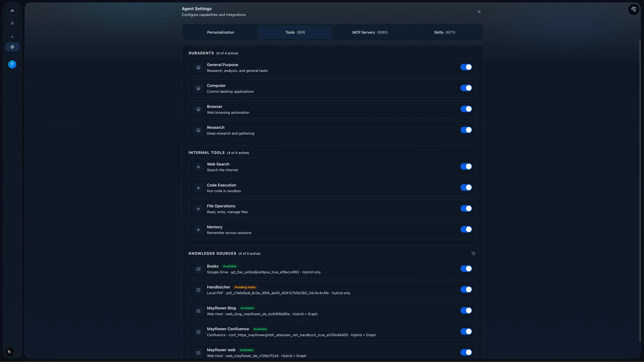
Task: Go to the Skills tab
Action: pos(444,32)
